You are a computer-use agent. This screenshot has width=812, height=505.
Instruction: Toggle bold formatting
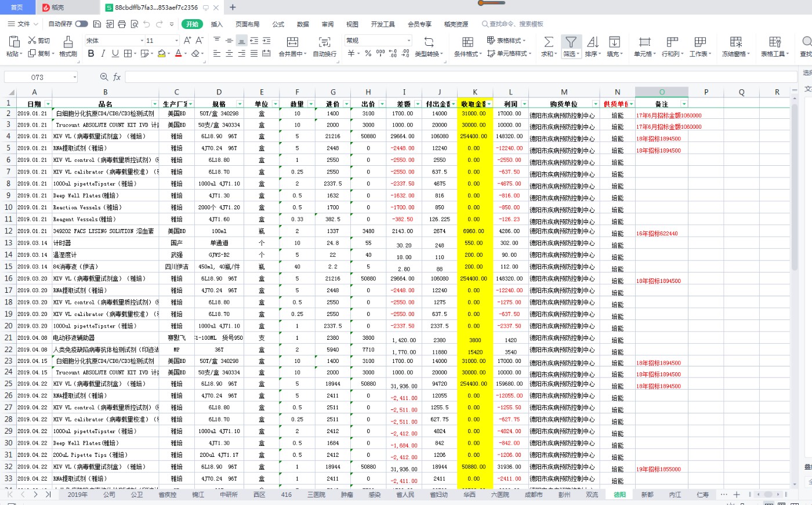(91, 53)
